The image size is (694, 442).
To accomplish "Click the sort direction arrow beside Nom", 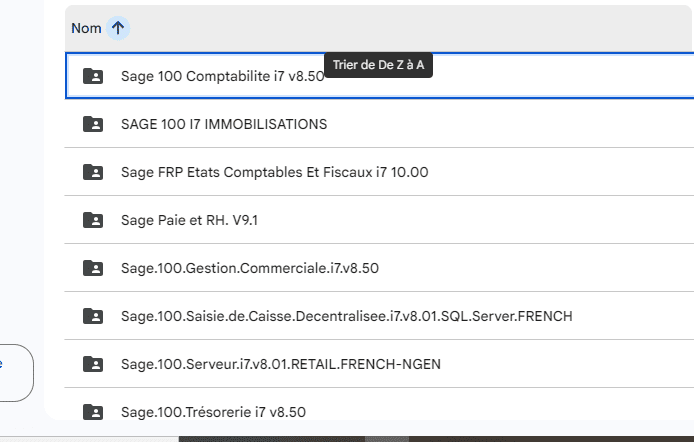I will point(118,28).
